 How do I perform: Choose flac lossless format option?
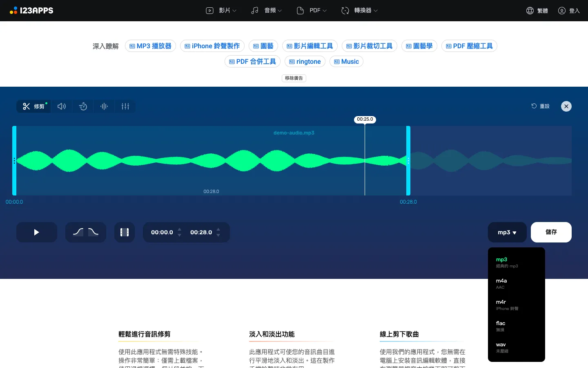(517, 326)
